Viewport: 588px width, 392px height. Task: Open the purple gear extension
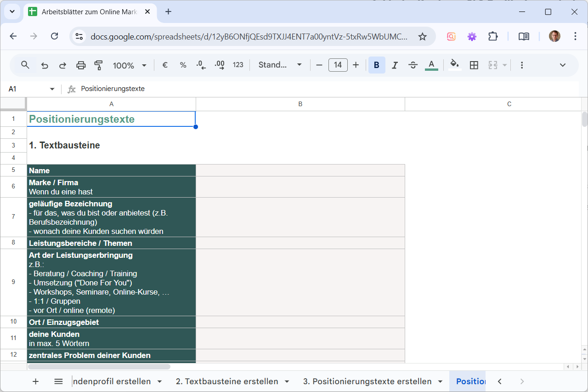(472, 36)
